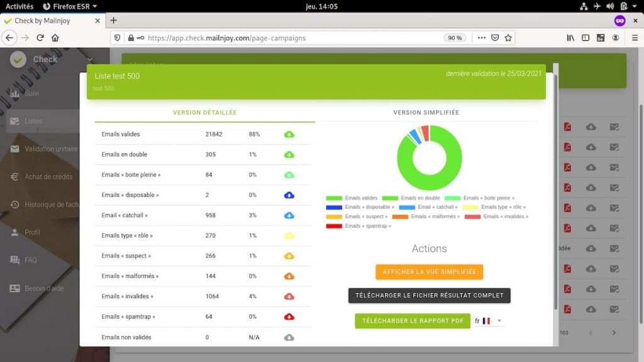Image resolution: width=644 pixels, height=362 pixels.
Task: Download the Emails « spamtrap » red cloud
Action: 289,317
